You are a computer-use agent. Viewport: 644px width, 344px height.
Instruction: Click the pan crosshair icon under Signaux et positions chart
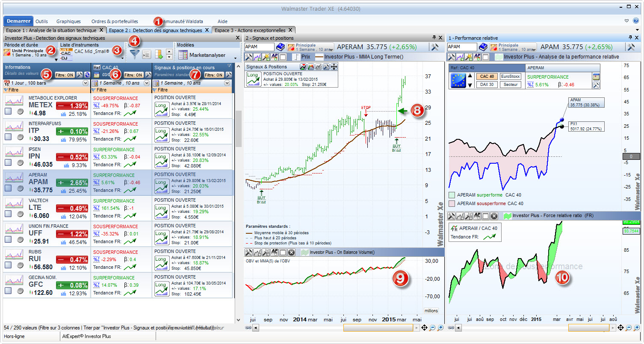pos(424,328)
